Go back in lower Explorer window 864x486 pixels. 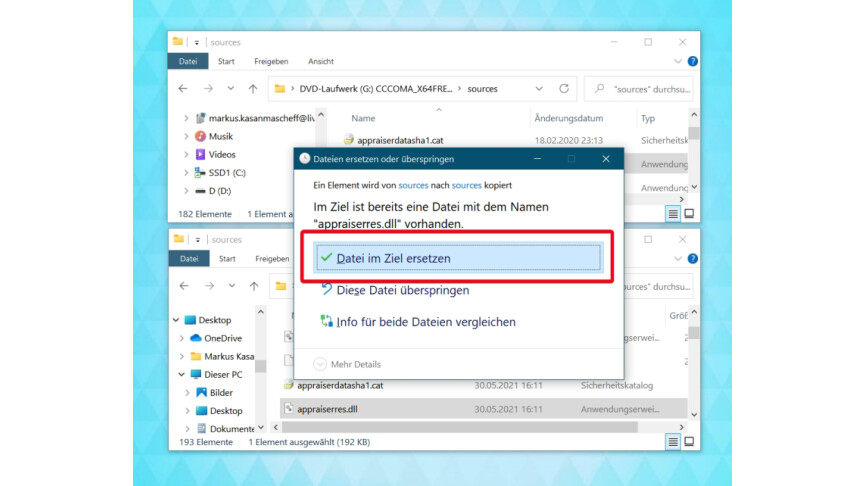pyautogui.click(x=184, y=286)
